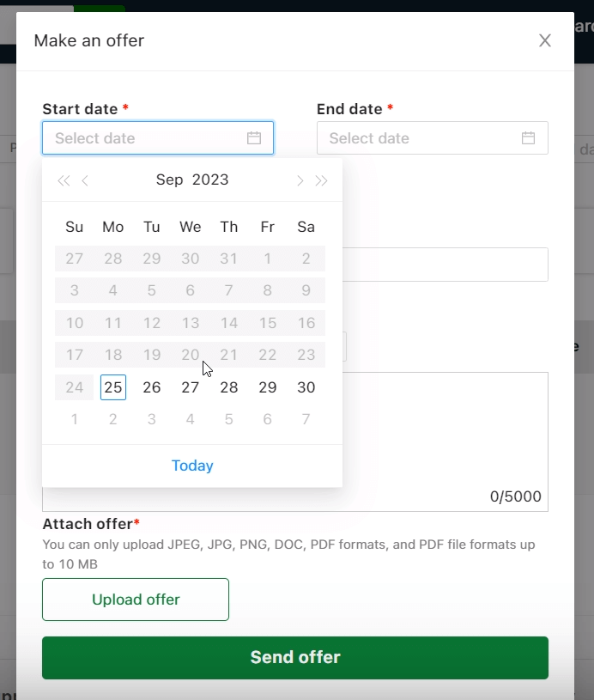Open the 2023 year selector
594x700 pixels.
pyautogui.click(x=210, y=180)
